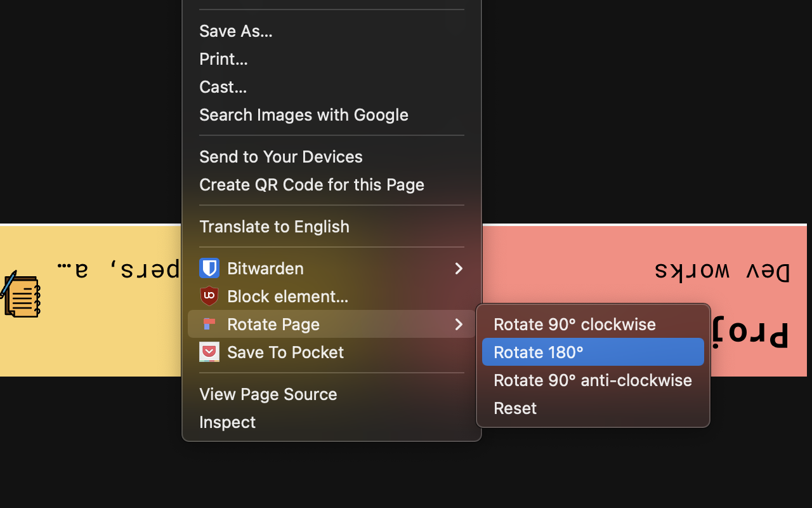Select Rotate 180° option
This screenshot has width=812, height=508.
[593, 352]
